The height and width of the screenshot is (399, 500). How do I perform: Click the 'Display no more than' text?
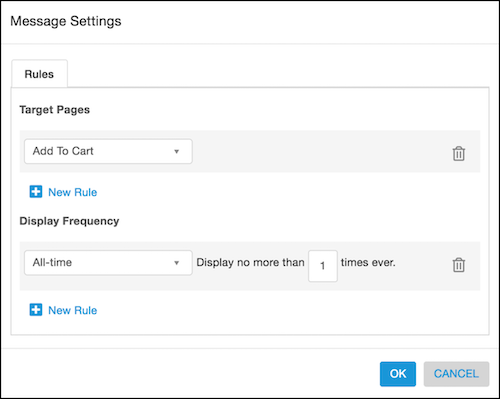tap(250, 262)
